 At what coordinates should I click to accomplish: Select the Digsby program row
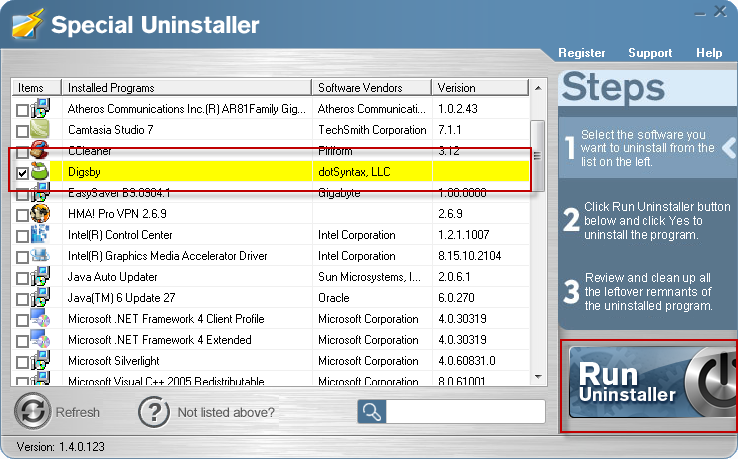click(x=271, y=171)
